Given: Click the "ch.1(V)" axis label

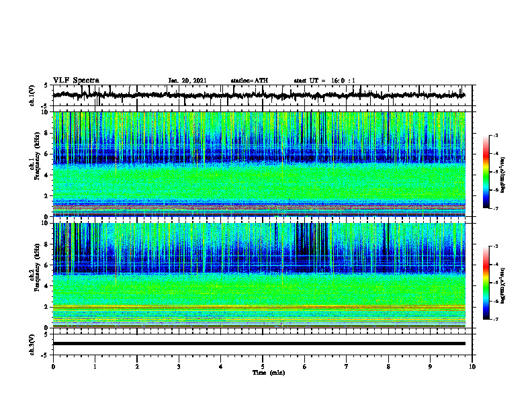Looking at the screenshot, I should (x=32, y=95).
